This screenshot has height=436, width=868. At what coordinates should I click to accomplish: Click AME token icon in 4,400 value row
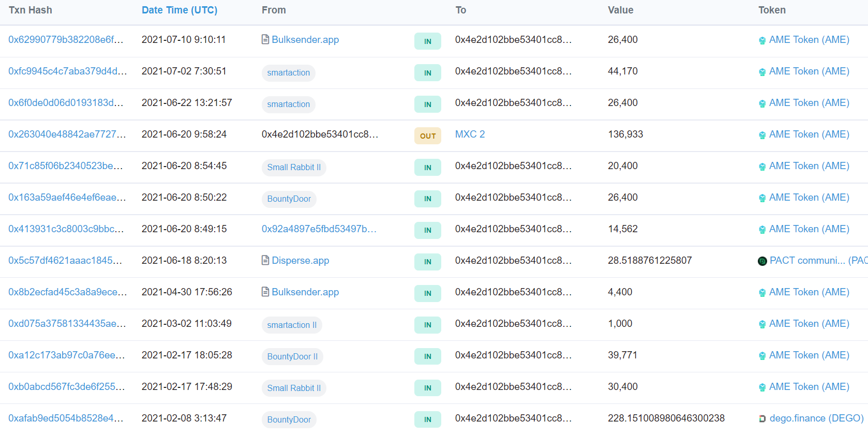click(762, 293)
